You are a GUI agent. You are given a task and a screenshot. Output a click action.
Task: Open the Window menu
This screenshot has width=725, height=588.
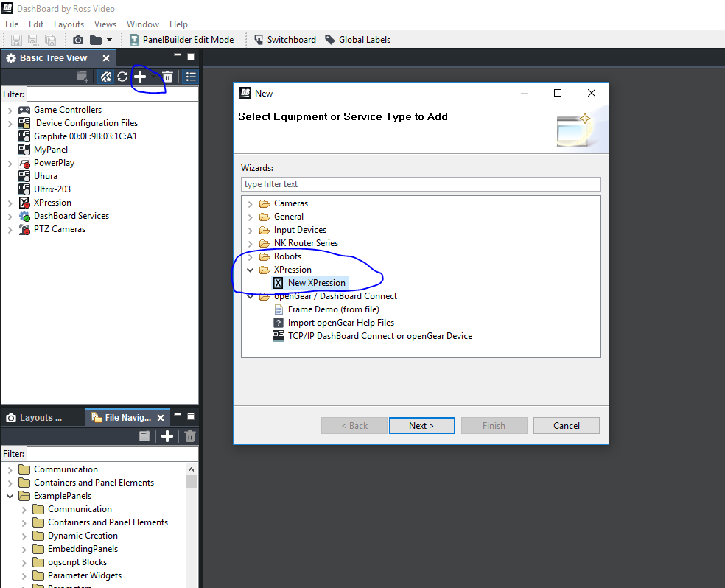pyautogui.click(x=143, y=24)
